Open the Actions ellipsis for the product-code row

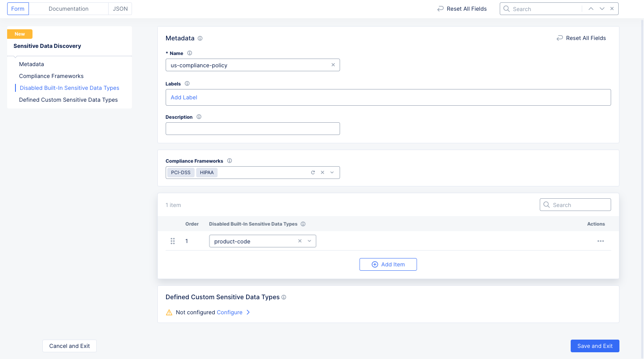coord(600,241)
